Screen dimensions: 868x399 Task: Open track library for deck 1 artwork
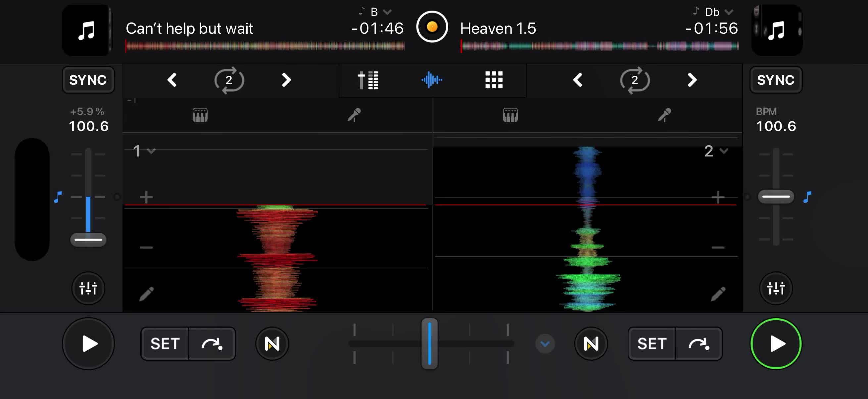click(x=87, y=30)
